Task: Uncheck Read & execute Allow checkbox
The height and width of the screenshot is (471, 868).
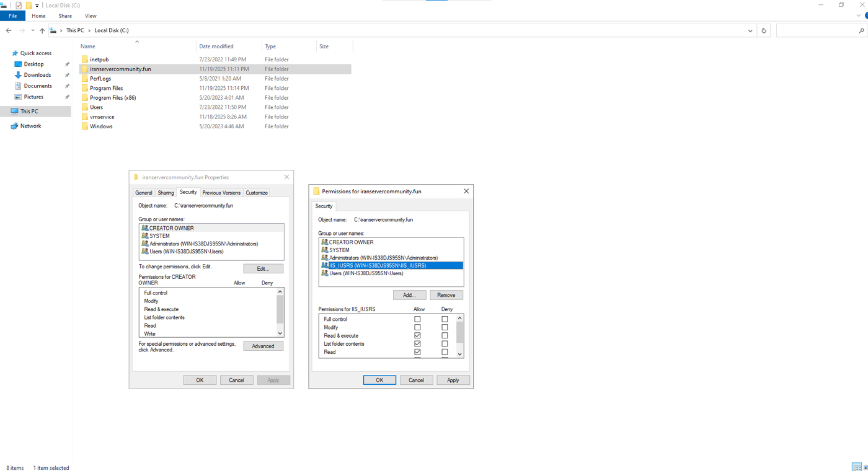Action: [417, 336]
